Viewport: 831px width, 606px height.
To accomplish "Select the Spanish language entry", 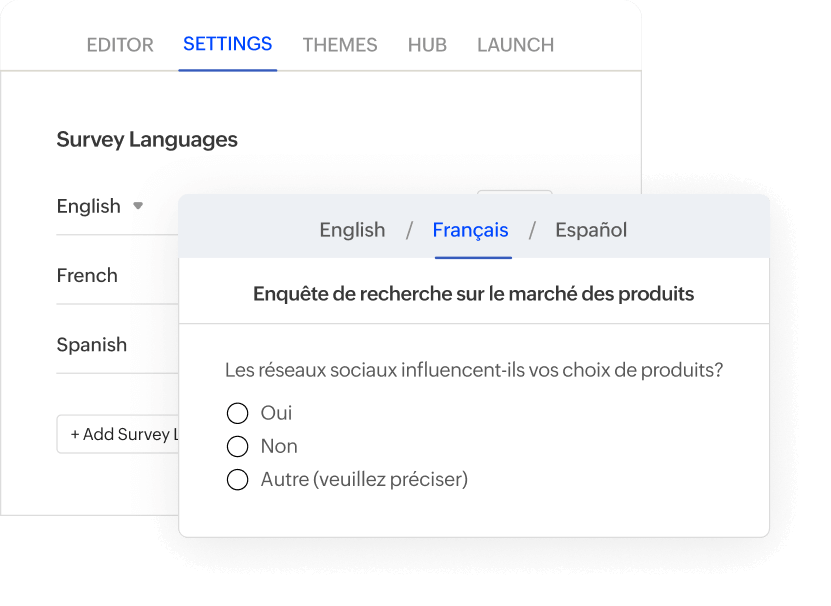I will click(91, 344).
